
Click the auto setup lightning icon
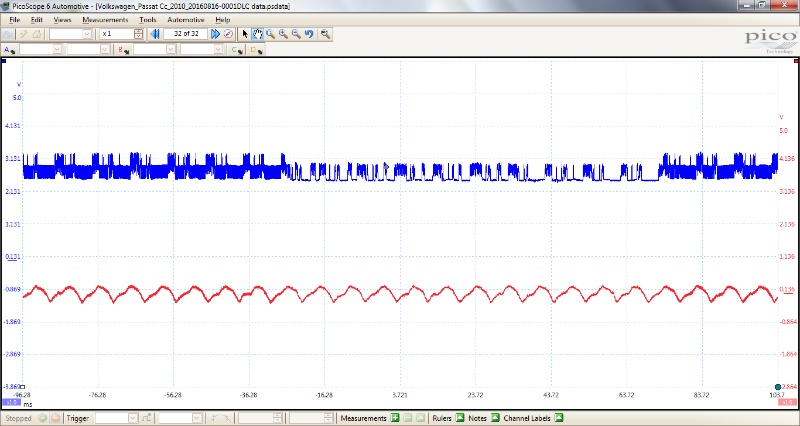(23, 34)
